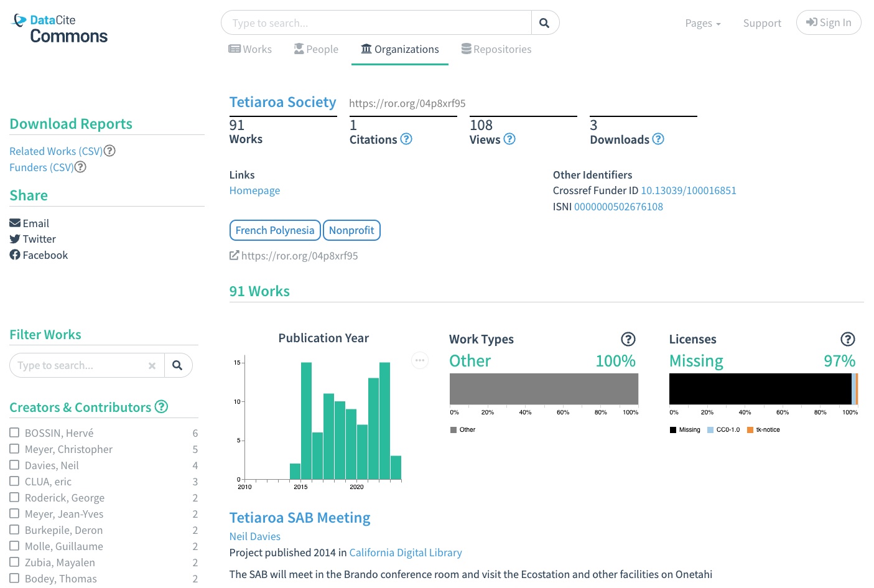Click the Views help question icon
This screenshot has height=588, width=874.
(x=509, y=139)
